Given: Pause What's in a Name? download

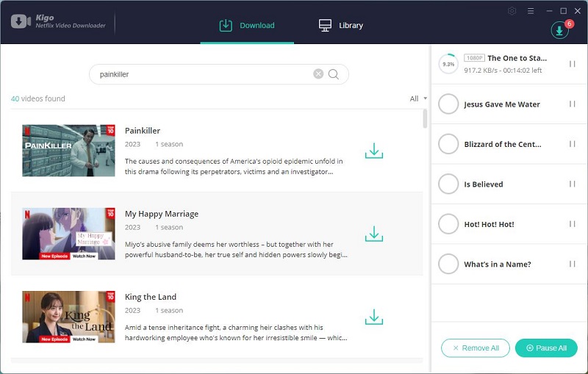Looking at the screenshot, I should coord(573,264).
